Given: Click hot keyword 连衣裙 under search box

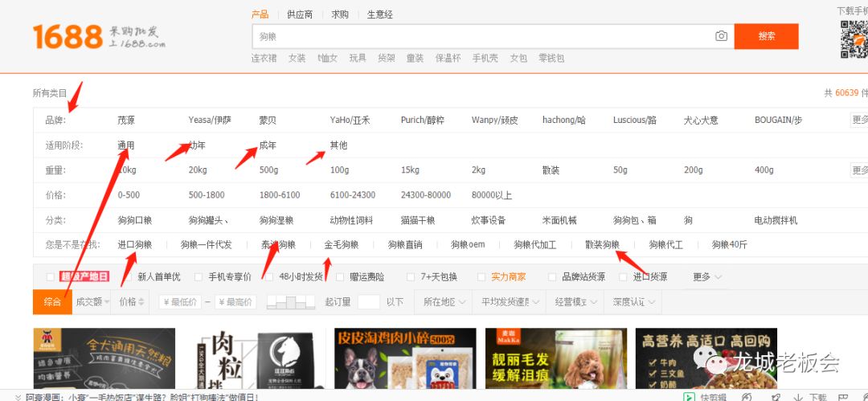Looking at the screenshot, I should 264,58.
